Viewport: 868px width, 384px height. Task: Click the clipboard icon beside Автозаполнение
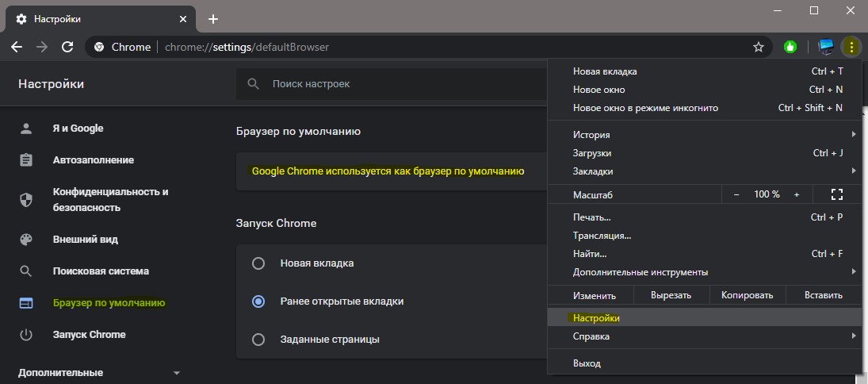[26, 160]
